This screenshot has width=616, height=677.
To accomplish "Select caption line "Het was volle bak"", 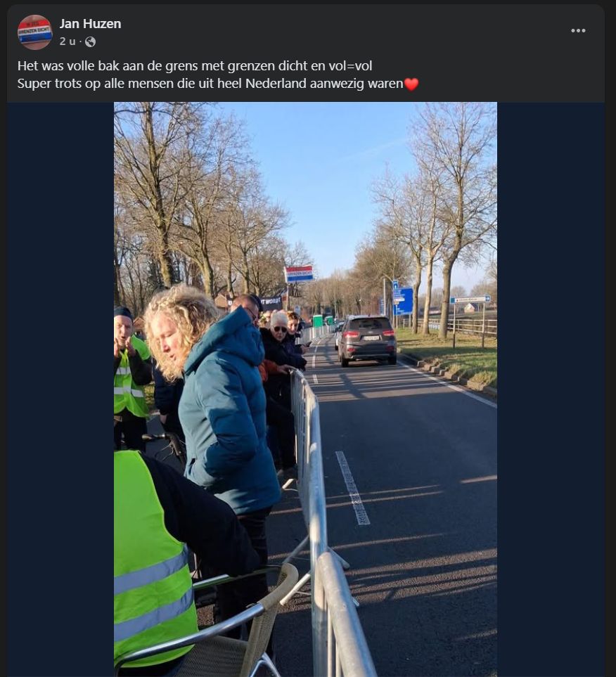I will 195,65.
